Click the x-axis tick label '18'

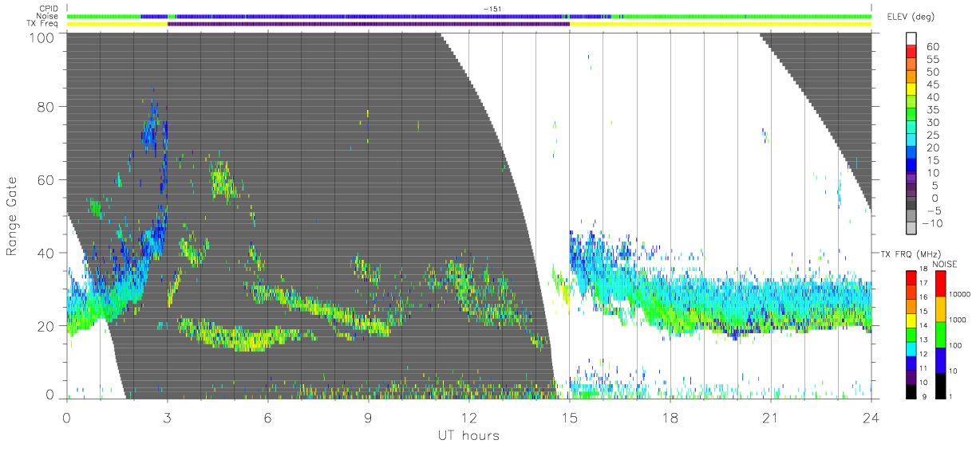coord(670,418)
